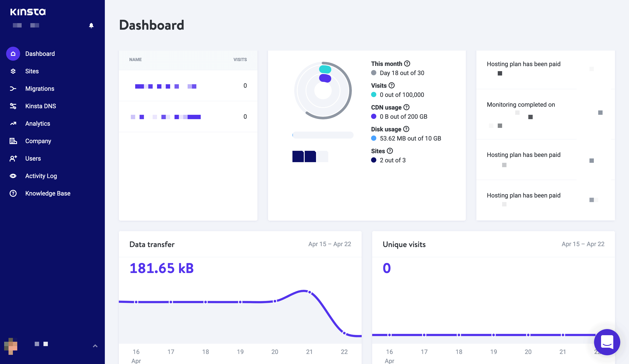Screen dimensions: 629x364
Task: Open Kinsta DNS settings
Action: pyautogui.click(x=41, y=106)
